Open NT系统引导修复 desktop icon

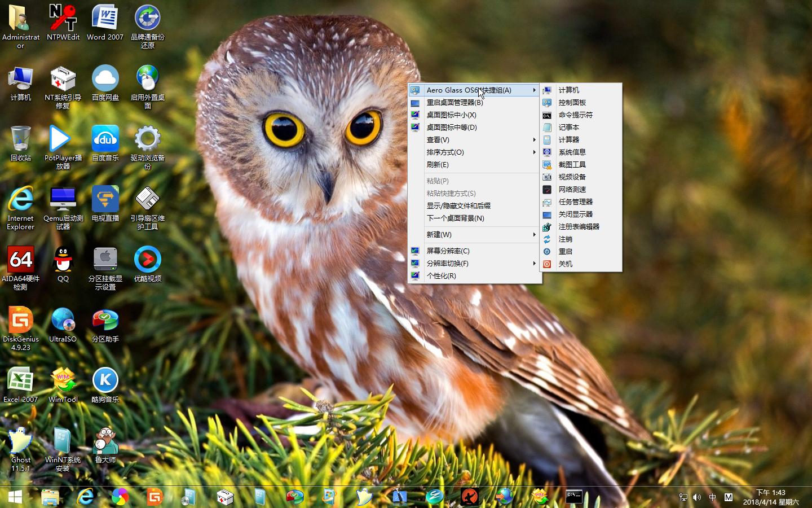[x=63, y=87]
